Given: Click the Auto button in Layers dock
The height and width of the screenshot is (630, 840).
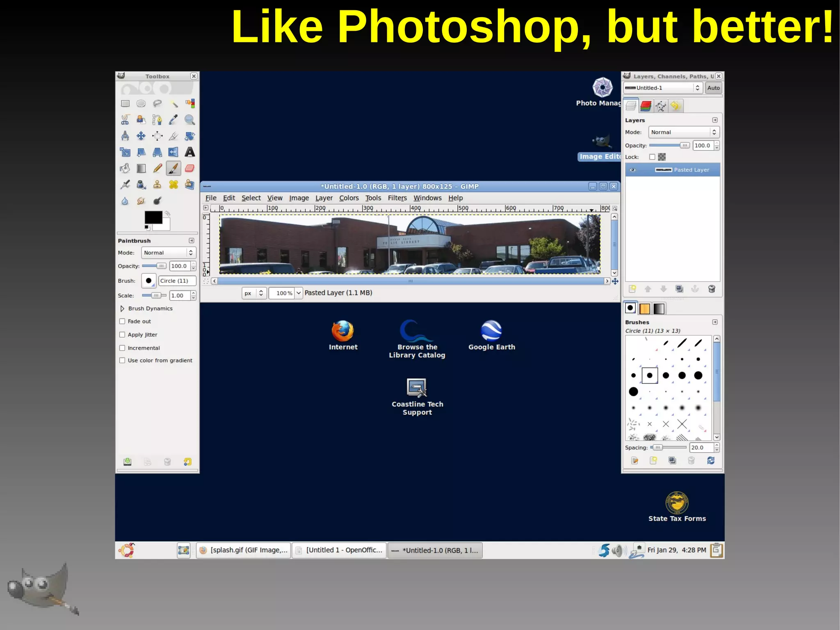Looking at the screenshot, I should [713, 88].
